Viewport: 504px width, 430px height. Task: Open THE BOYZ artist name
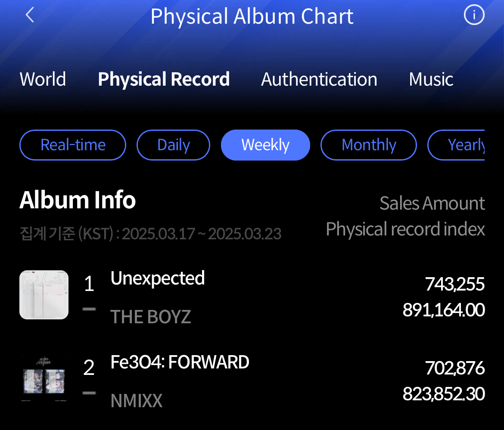coord(150,317)
